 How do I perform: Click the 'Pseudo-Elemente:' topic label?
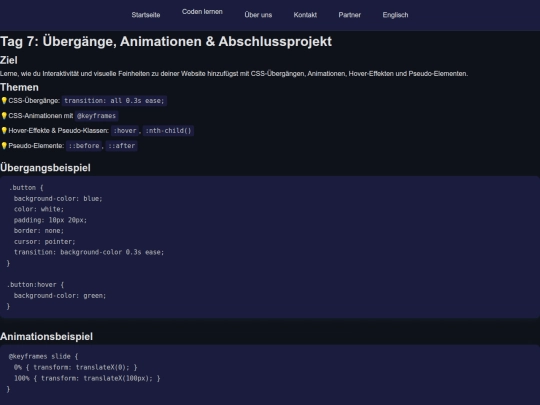tap(36, 146)
